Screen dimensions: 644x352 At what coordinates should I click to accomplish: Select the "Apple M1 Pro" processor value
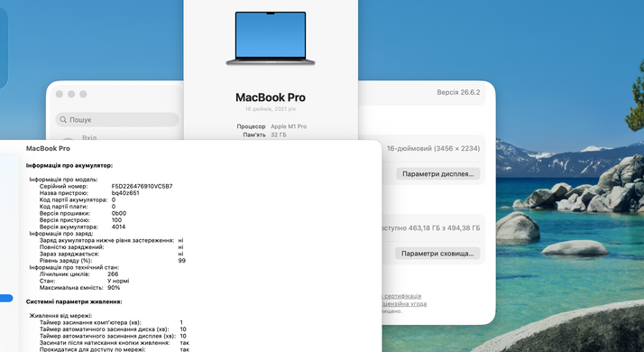[289, 126]
